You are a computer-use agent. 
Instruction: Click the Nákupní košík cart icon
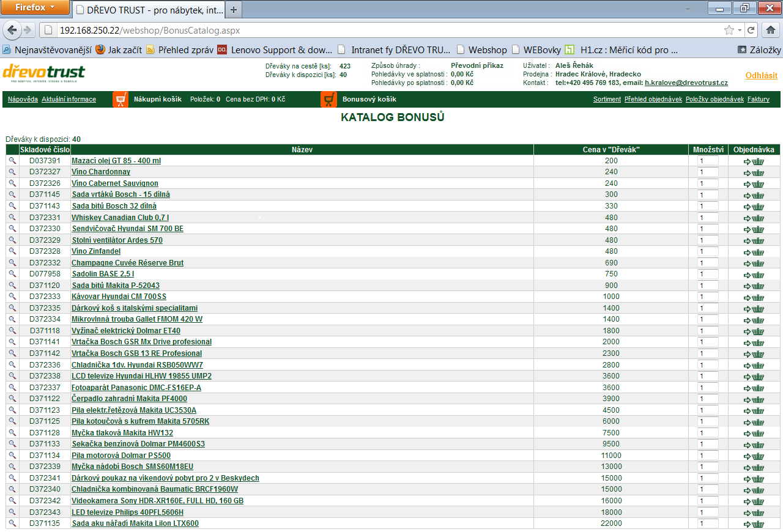pyautogui.click(x=121, y=99)
